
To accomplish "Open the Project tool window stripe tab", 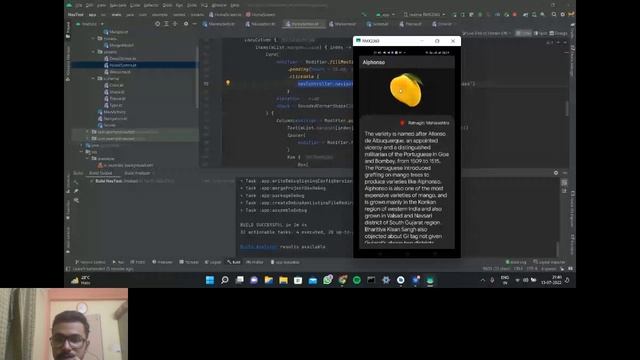I will pyautogui.click(x=68, y=31).
